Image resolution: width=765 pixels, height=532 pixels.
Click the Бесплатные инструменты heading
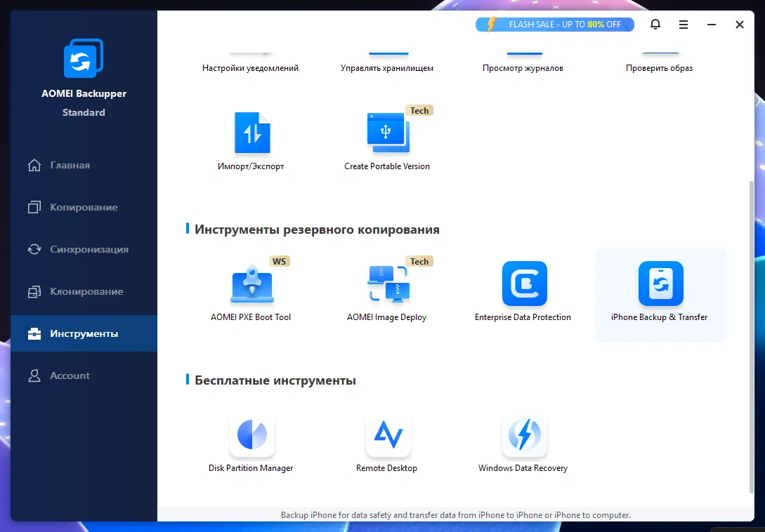[275, 380]
